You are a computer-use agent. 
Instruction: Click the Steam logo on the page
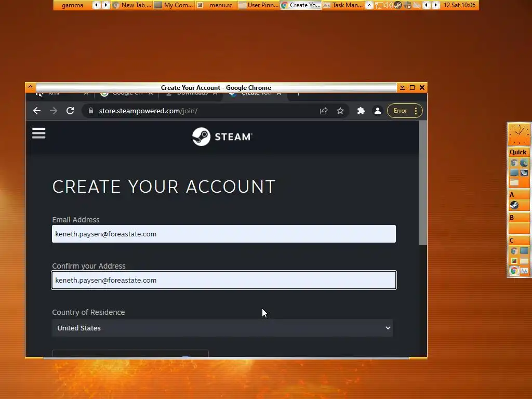pyautogui.click(x=222, y=137)
